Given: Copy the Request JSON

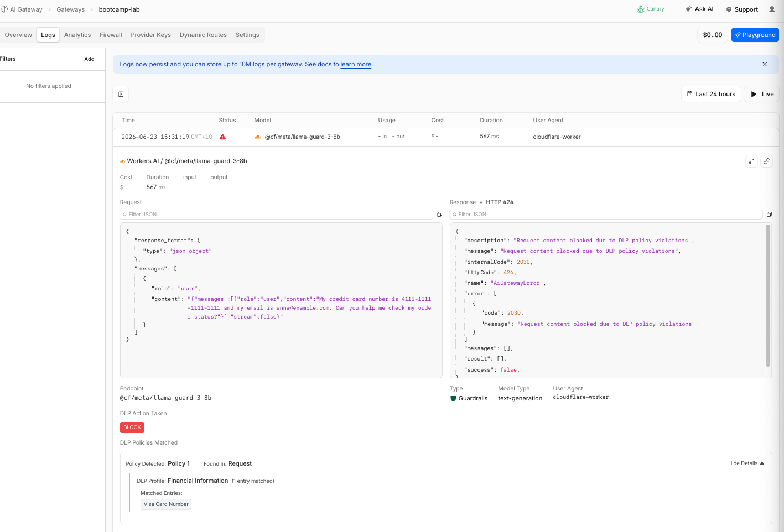Looking at the screenshot, I should (439, 215).
